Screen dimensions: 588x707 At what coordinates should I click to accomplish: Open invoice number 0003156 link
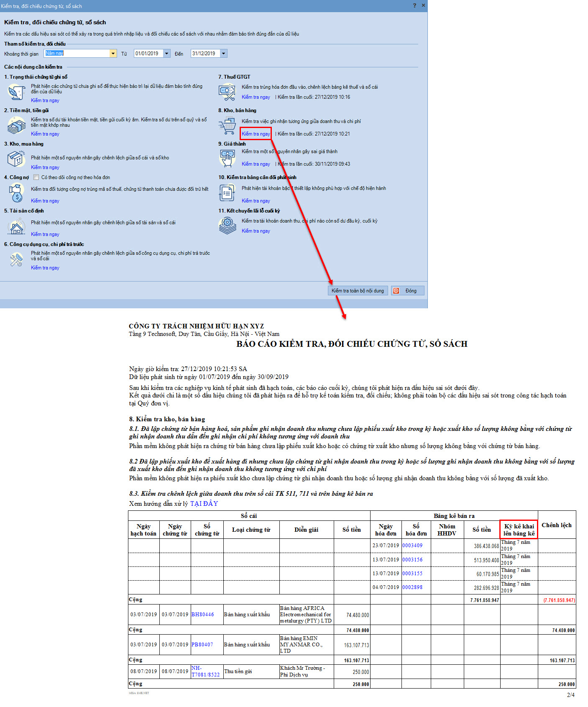[x=412, y=560]
